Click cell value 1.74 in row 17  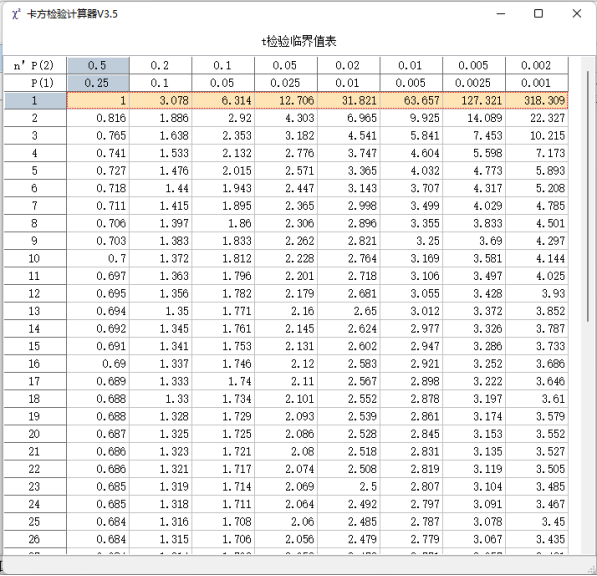[223, 381]
